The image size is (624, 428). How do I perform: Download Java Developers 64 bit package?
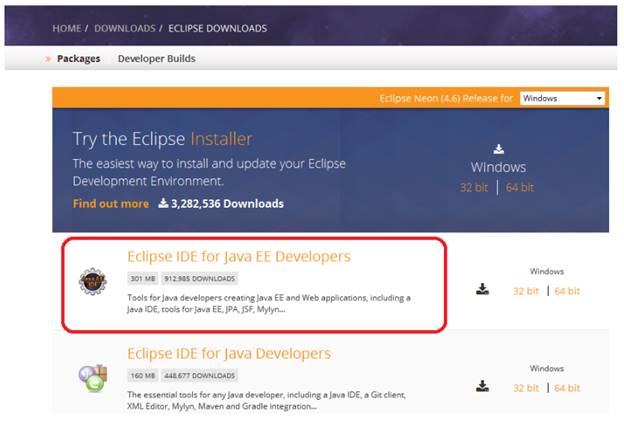point(567,387)
